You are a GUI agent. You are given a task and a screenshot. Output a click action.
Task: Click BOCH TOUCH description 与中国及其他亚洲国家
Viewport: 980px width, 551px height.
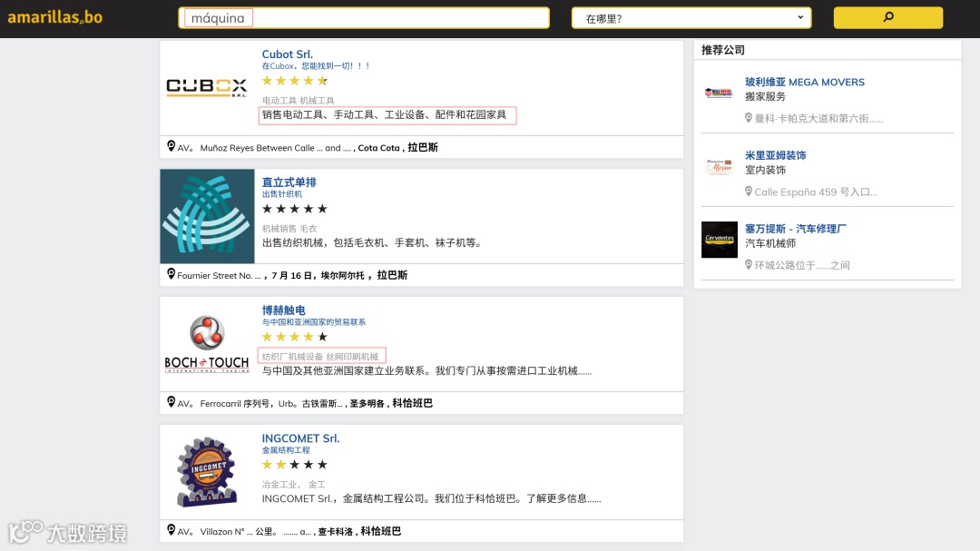[426, 371]
